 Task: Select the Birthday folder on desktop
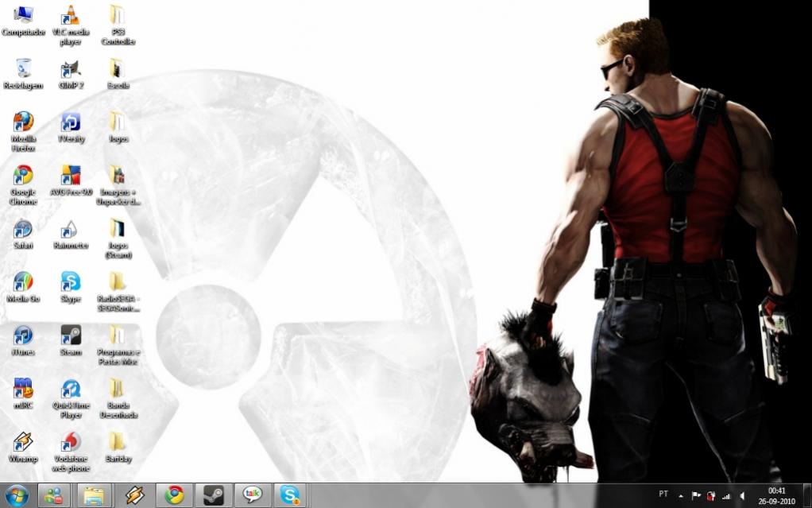tap(118, 448)
